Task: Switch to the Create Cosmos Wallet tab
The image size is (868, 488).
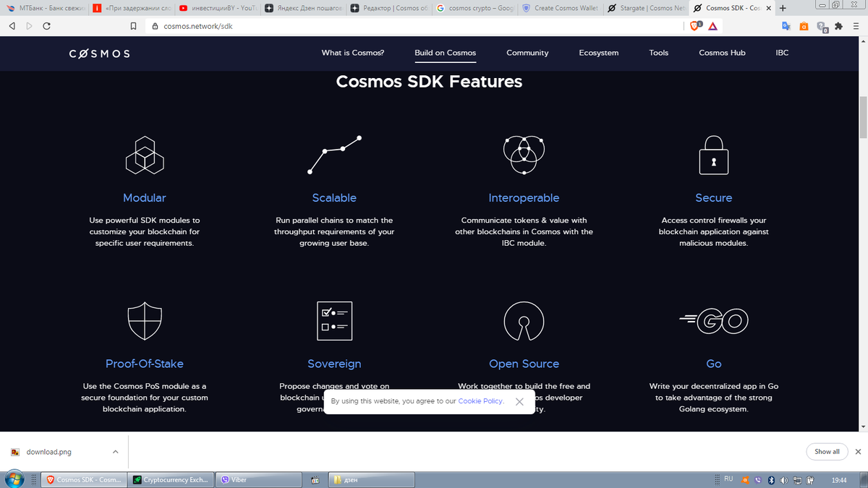Action: point(560,8)
